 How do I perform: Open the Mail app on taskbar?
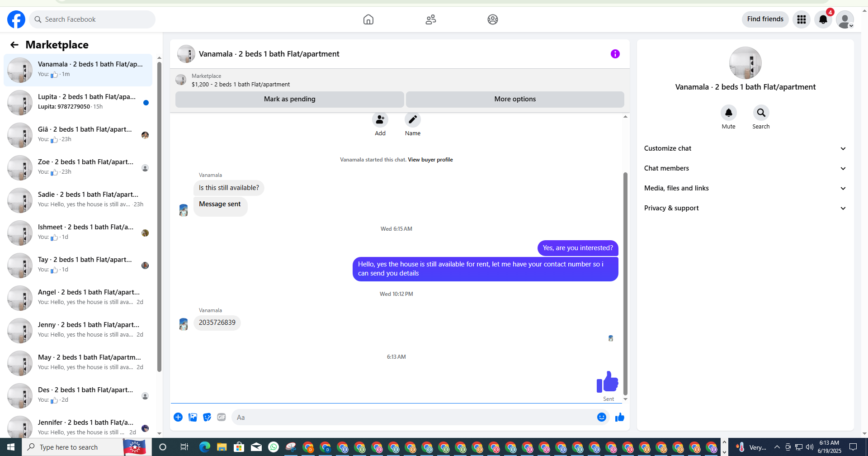coord(256,447)
